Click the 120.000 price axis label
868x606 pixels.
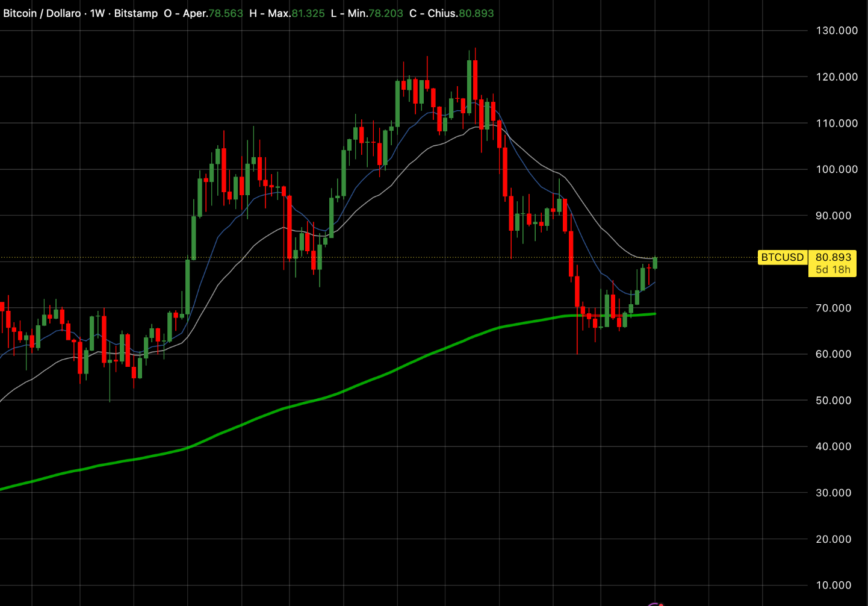[x=837, y=77]
